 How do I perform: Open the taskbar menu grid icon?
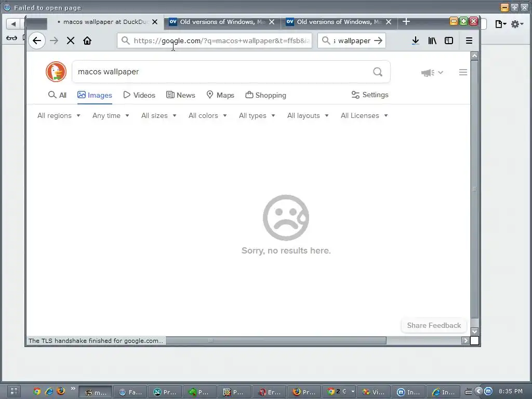coord(14,391)
